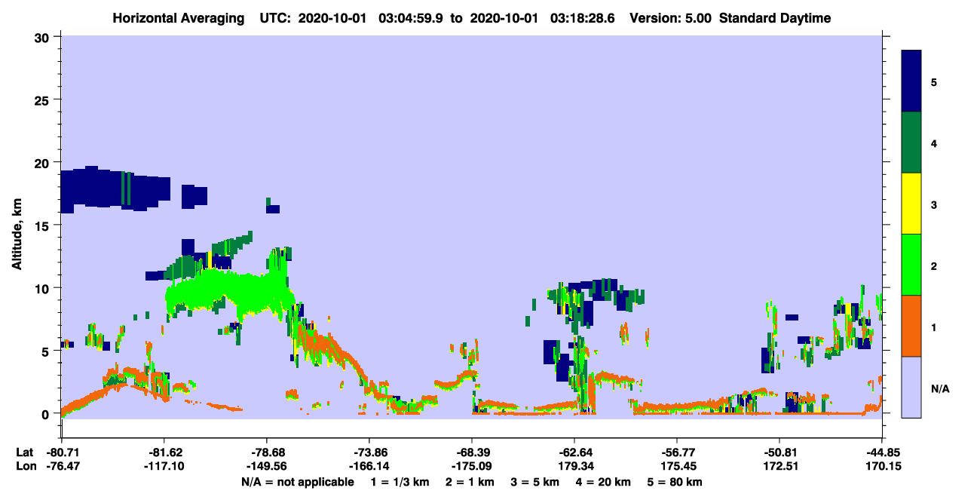Click longitude value -149.56

click(x=266, y=466)
